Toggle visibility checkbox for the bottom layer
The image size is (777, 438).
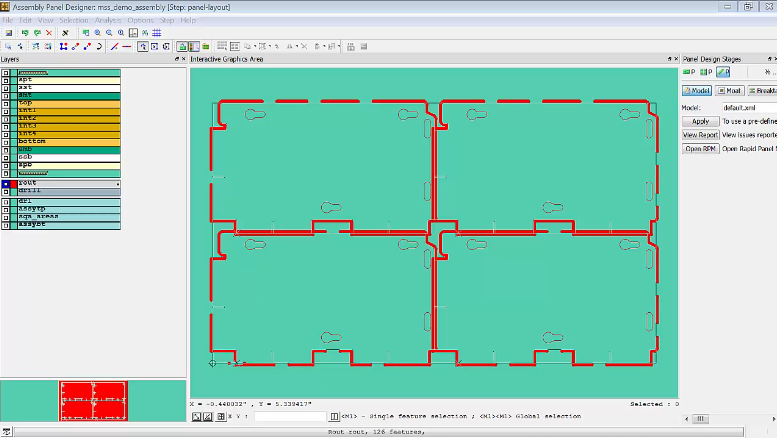6,142
